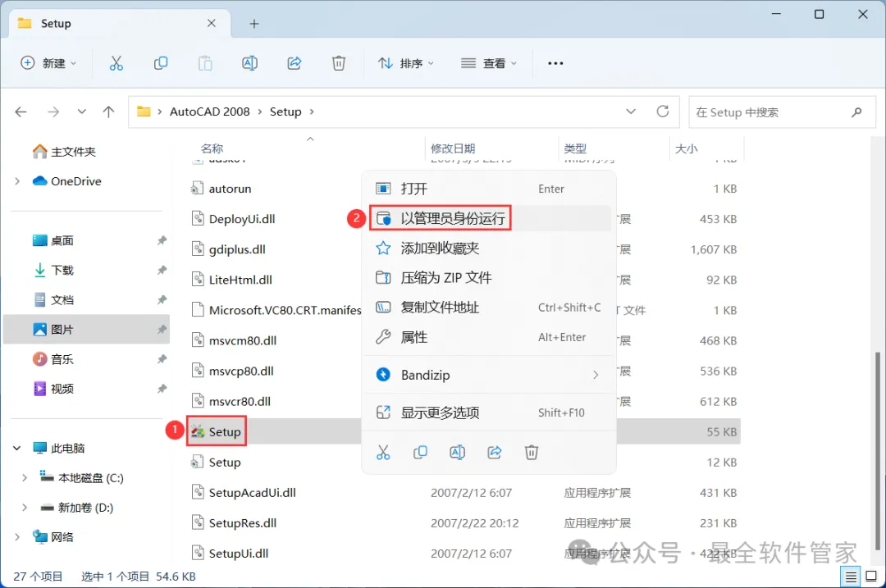The height and width of the screenshot is (588, 886).
Task: Select 压缩为 ZIP 文件 entry
Action: pyautogui.click(x=488, y=278)
